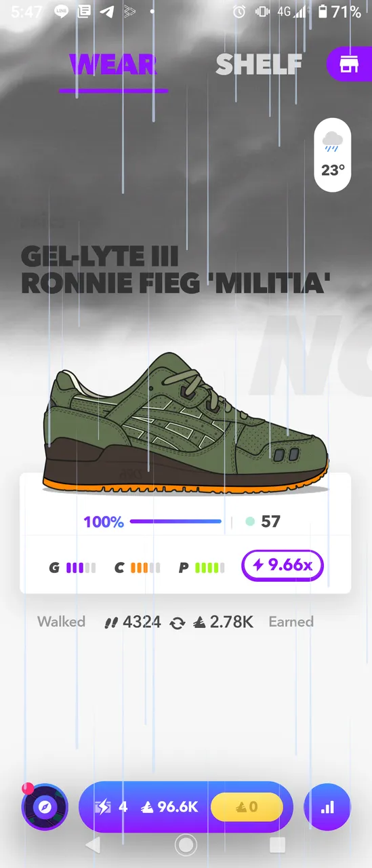This screenshot has width=372, height=868.
Task: Tap the C stat orange bars
Action: [x=137, y=568]
